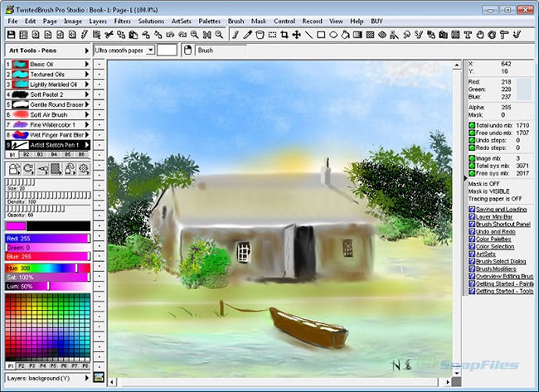This screenshot has height=392, width=539.
Task: Toggle the Undo steps green indicator
Action: [472, 141]
